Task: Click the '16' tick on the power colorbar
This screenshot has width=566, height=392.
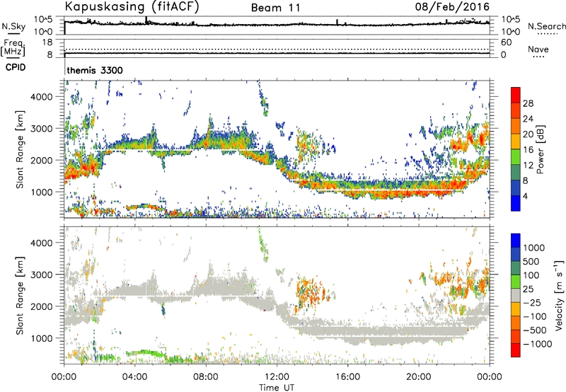Action: click(528, 150)
